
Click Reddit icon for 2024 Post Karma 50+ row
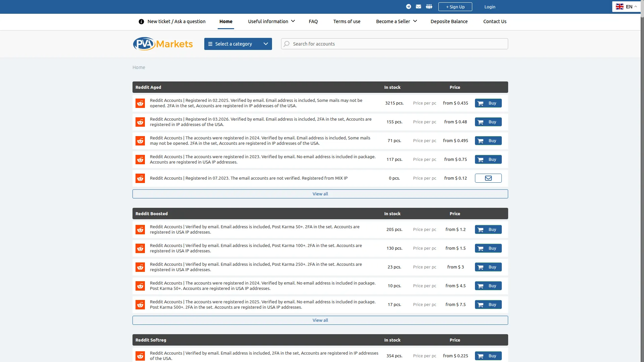pyautogui.click(x=140, y=286)
